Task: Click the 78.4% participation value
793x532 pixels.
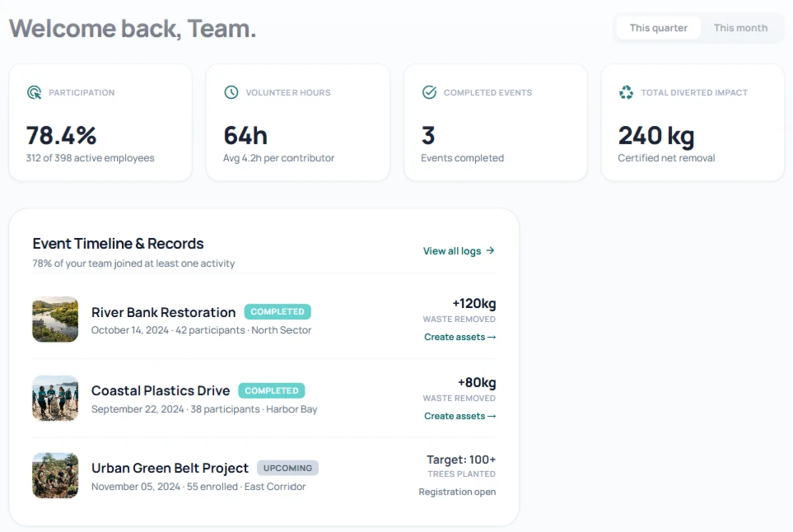Action: [x=61, y=136]
